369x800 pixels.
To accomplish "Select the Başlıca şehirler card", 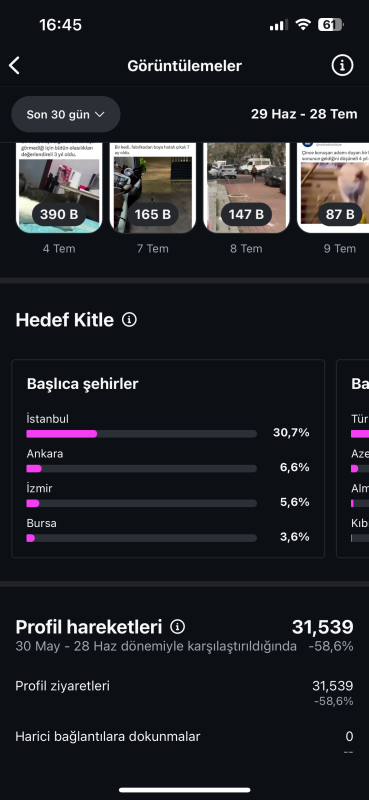I will (x=168, y=459).
